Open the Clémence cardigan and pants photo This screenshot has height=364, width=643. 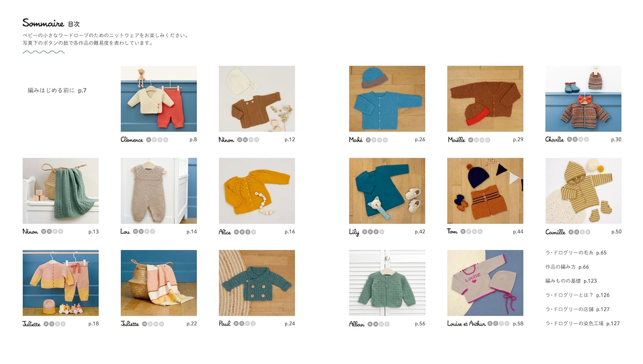[159, 99]
